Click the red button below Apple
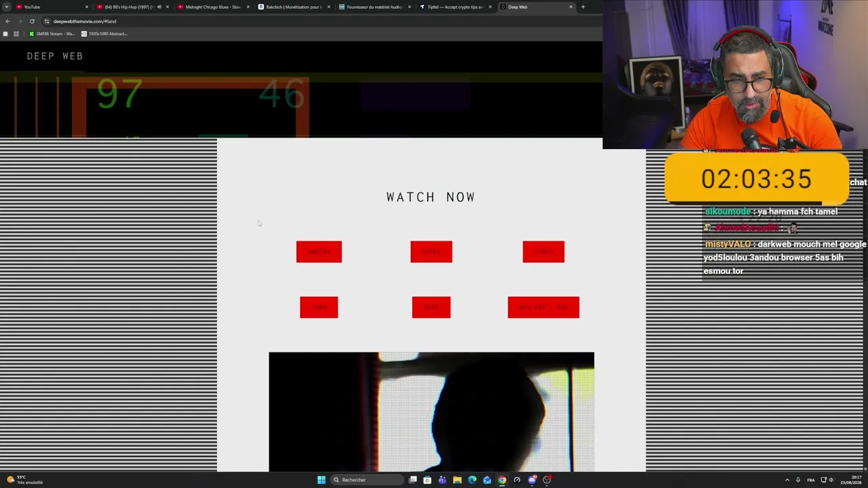The height and width of the screenshot is (488, 868). [431, 307]
